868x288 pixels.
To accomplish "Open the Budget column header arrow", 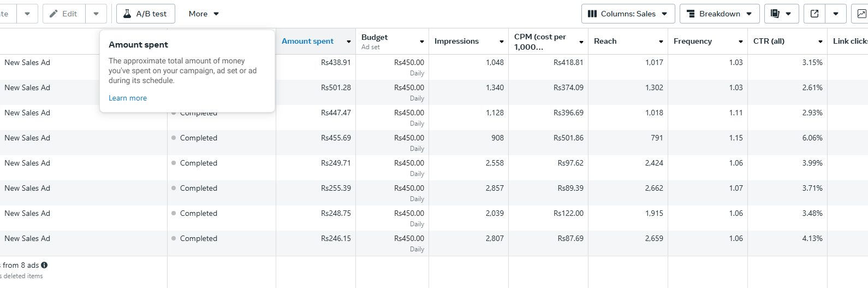I will pos(421,42).
